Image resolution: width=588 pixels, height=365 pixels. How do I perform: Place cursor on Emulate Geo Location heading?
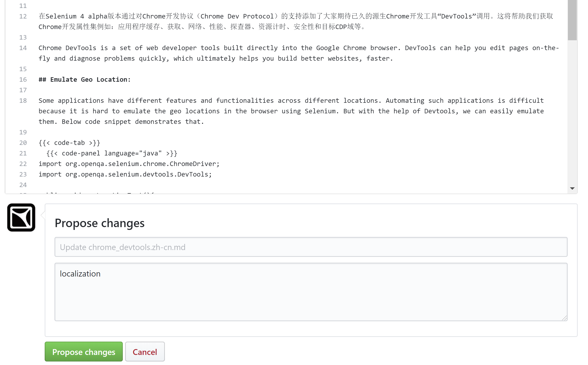click(84, 79)
